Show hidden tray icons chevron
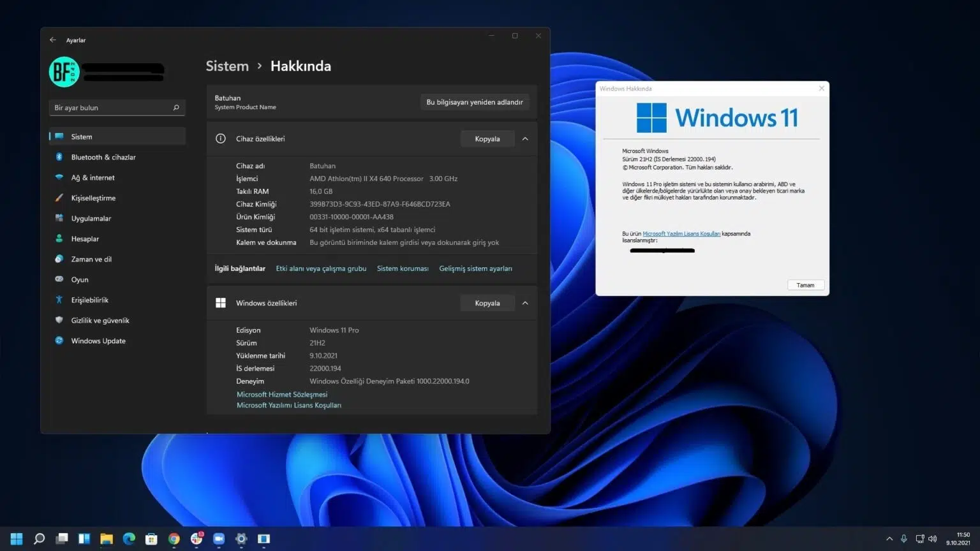Image resolution: width=980 pixels, height=551 pixels. 889,539
